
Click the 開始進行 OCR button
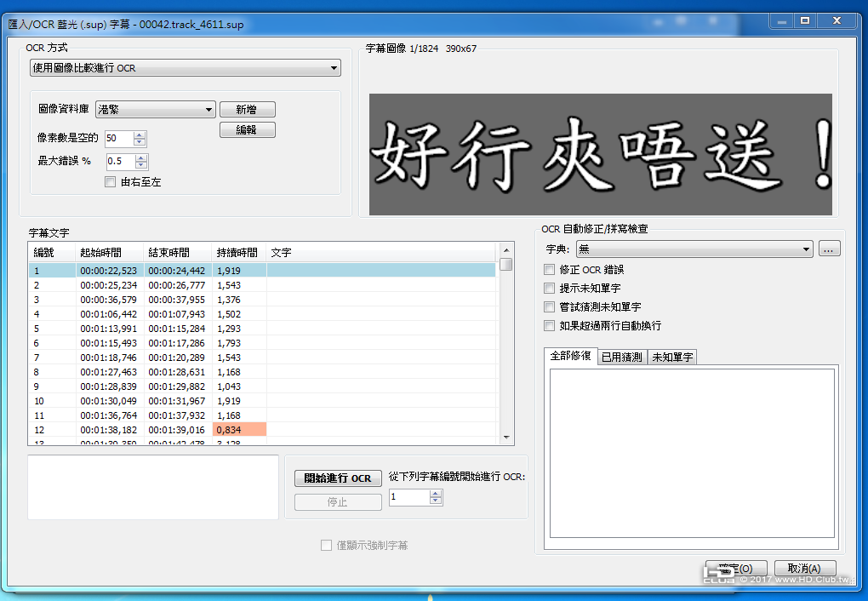[x=337, y=478]
